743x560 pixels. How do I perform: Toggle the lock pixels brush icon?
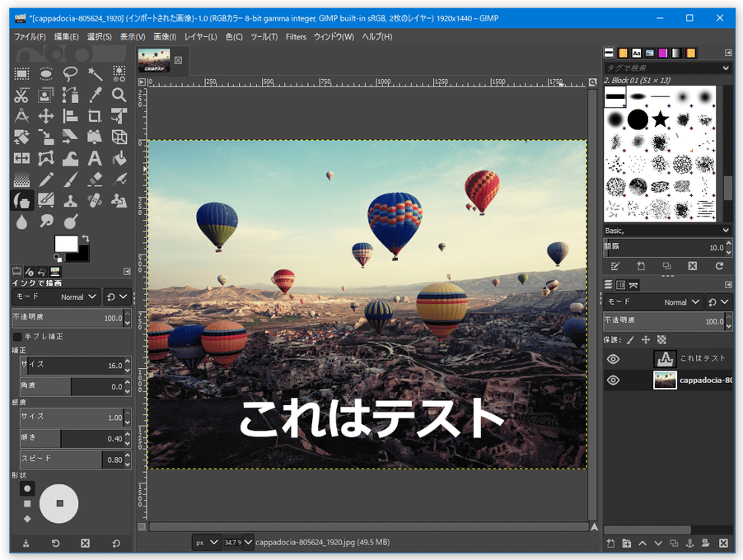(630, 339)
